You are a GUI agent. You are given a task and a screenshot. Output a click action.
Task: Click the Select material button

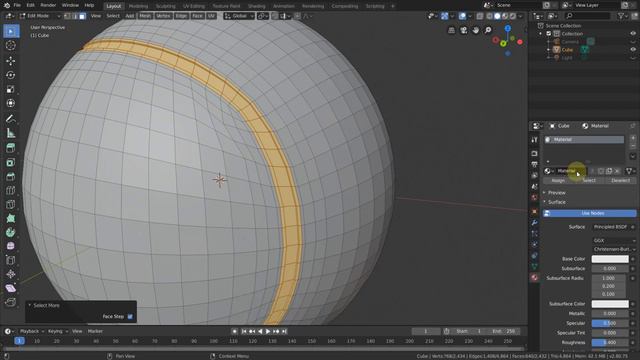pos(589,180)
